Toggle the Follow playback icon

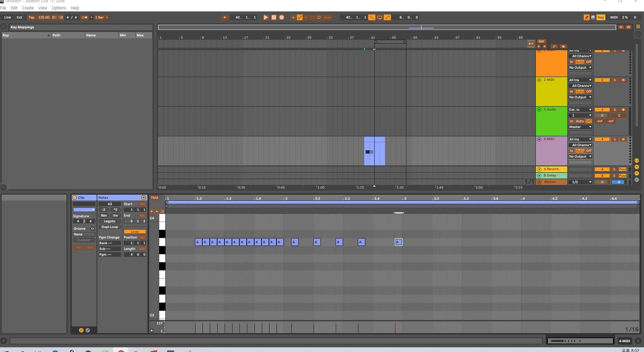coord(225,17)
